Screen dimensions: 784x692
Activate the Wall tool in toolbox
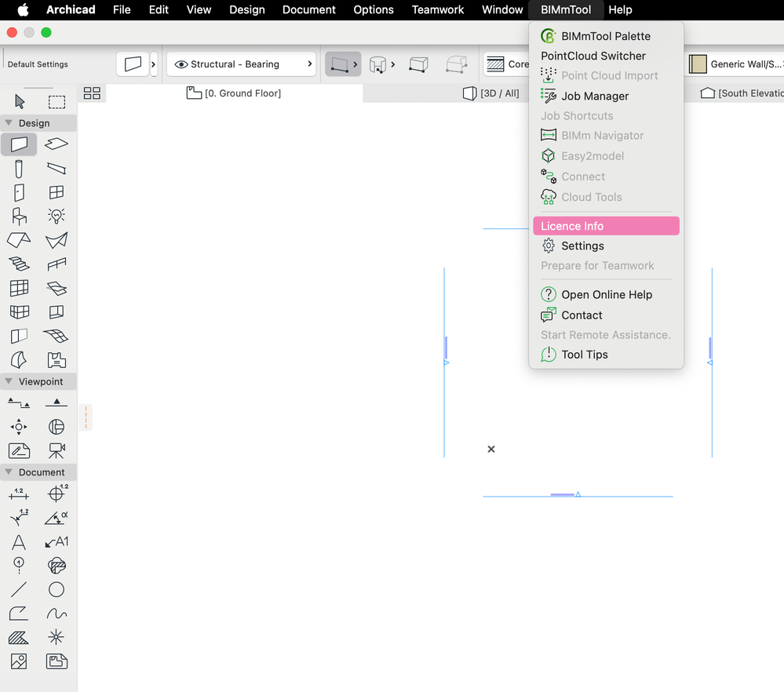pyautogui.click(x=19, y=144)
